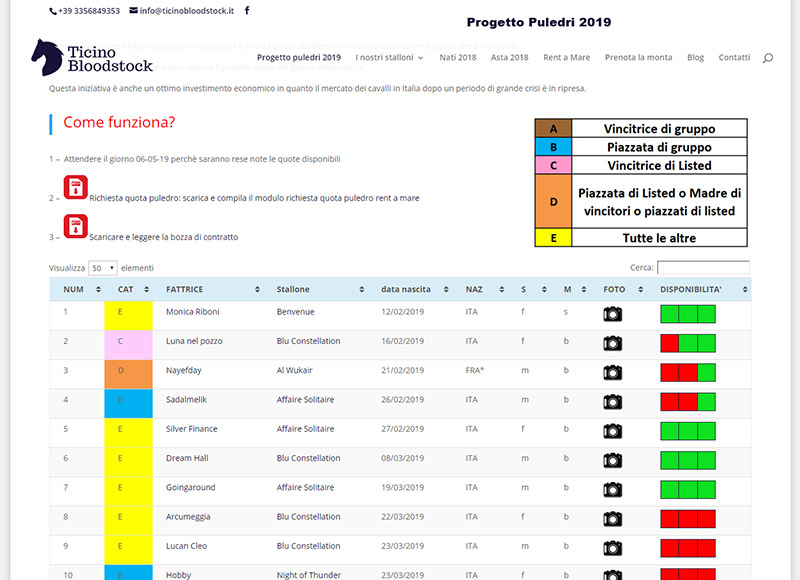Open the photo camera for Luna nel pozzo
The width and height of the screenshot is (800, 580).
(612, 343)
